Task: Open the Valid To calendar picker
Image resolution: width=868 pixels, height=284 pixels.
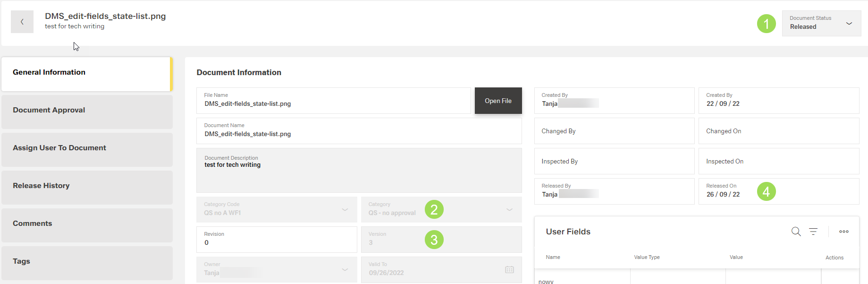Action: click(x=509, y=270)
